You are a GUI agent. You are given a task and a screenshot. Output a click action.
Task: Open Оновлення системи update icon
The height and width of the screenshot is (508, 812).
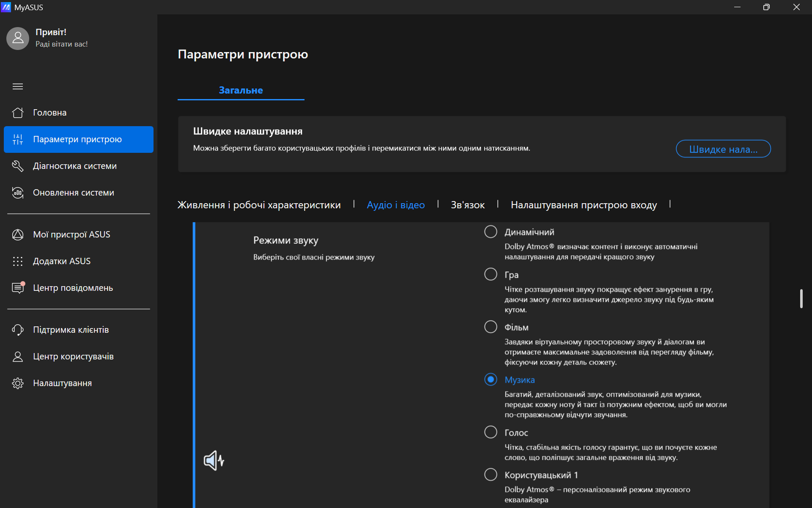pos(18,193)
